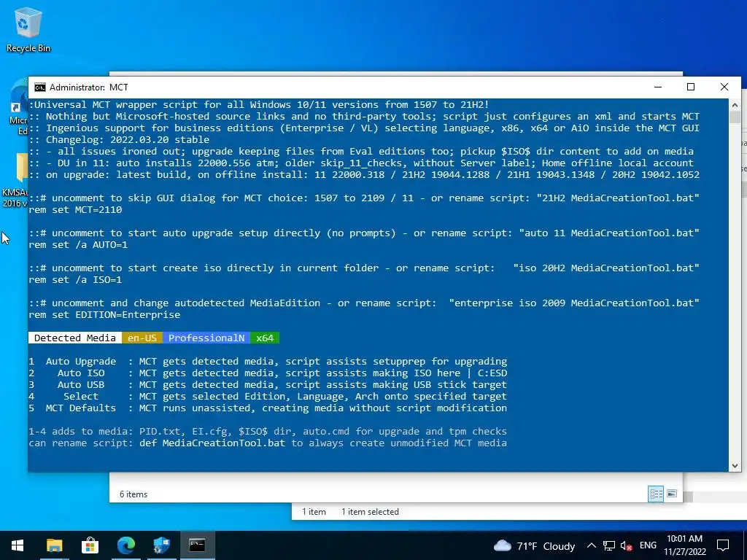Image resolution: width=747 pixels, height=560 pixels.
Task: Click the console scrollbar thumb
Action: 735,117
